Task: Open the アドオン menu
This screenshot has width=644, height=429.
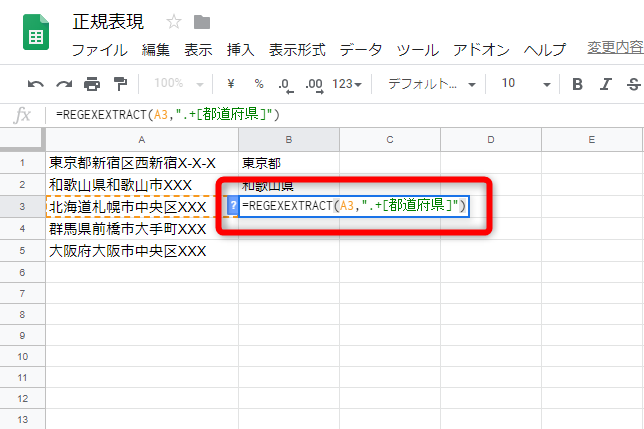Action: tap(481, 50)
